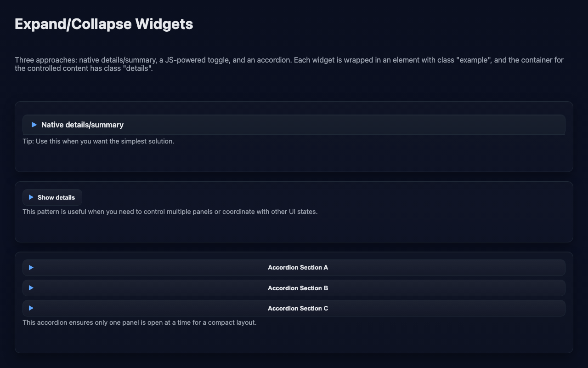The image size is (588, 368).
Task: Toggle Accordion Section C open
Action: [298, 308]
